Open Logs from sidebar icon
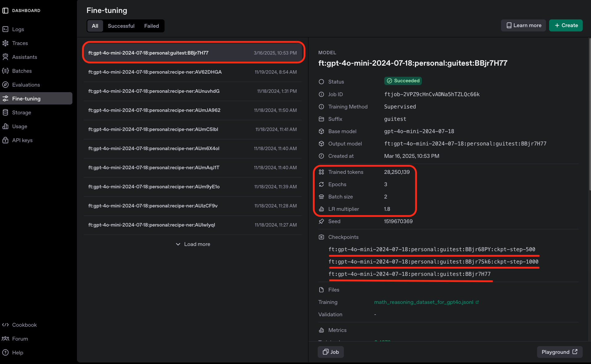Image resolution: width=591 pixels, height=364 pixels. pos(5,29)
